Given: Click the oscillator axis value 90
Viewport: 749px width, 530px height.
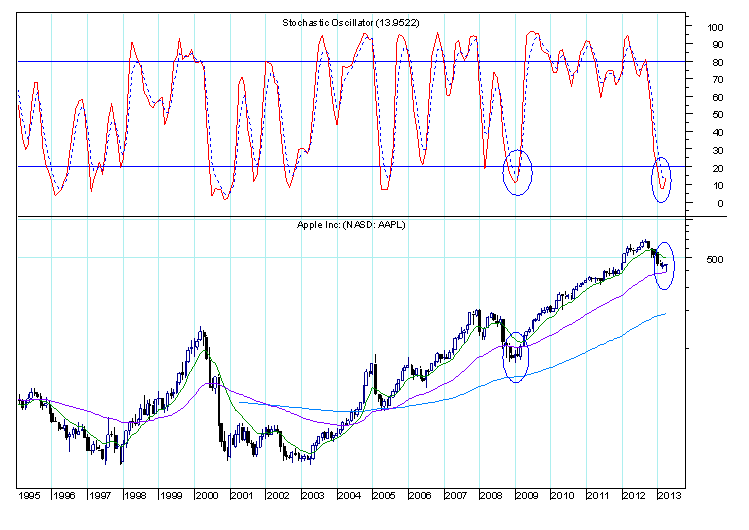Looking at the screenshot, I should coord(717,44).
